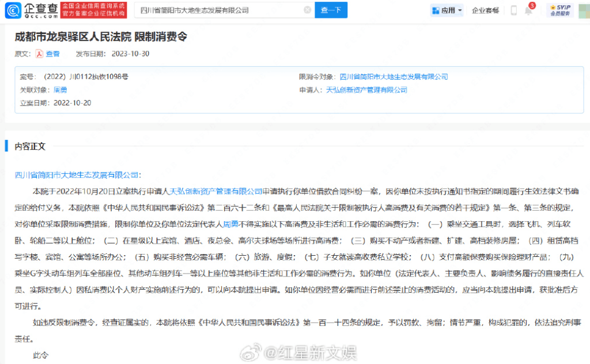This screenshot has width=590, height=364.
Task: Click 天弘创新资产管理有限公司 link inside the body paragraph
Action: tap(215, 191)
